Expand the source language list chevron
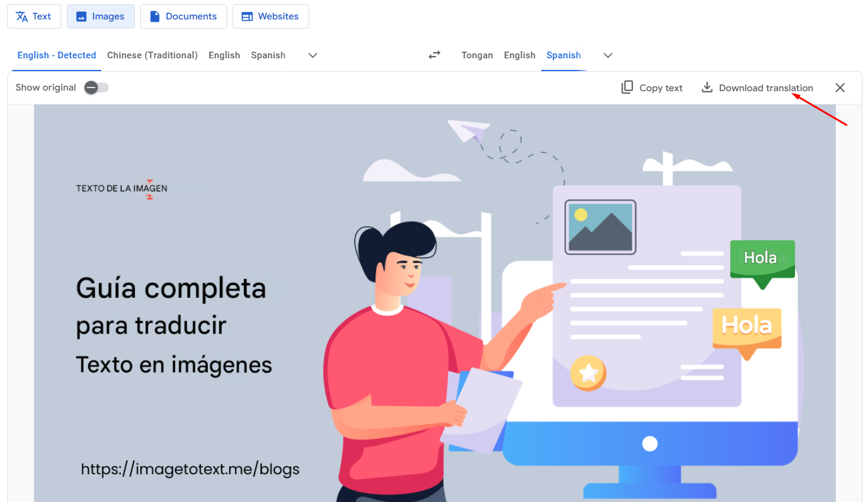 (x=313, y=55)
